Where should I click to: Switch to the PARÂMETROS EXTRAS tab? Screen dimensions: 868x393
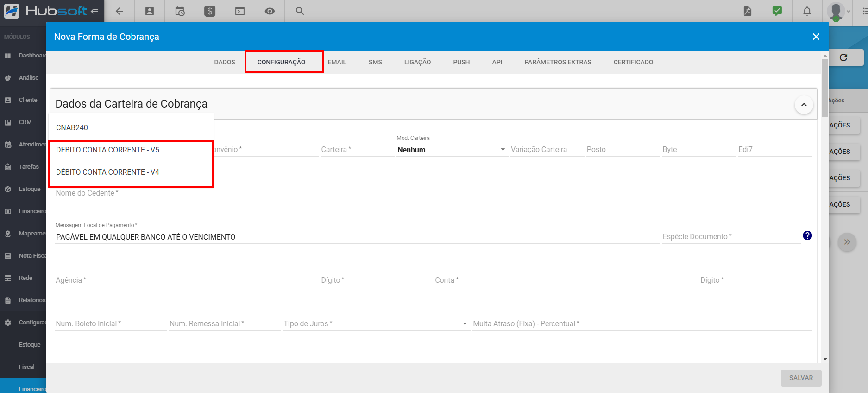tap(558, 62)
